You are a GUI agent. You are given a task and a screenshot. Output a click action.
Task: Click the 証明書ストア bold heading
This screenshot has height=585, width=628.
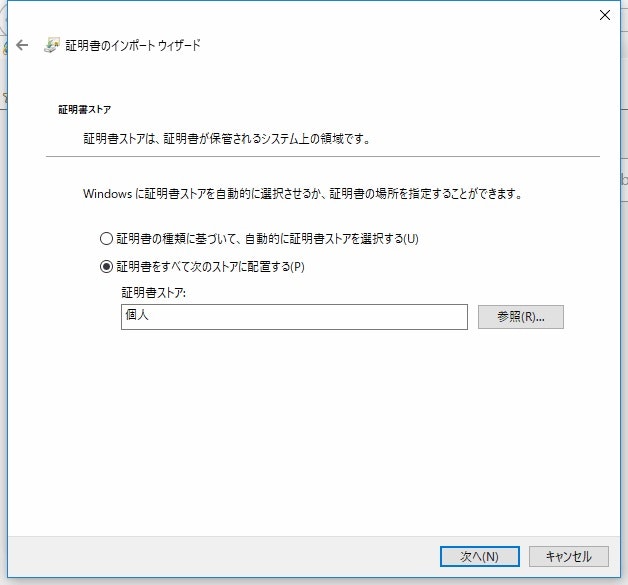click(x=85, y=109)
